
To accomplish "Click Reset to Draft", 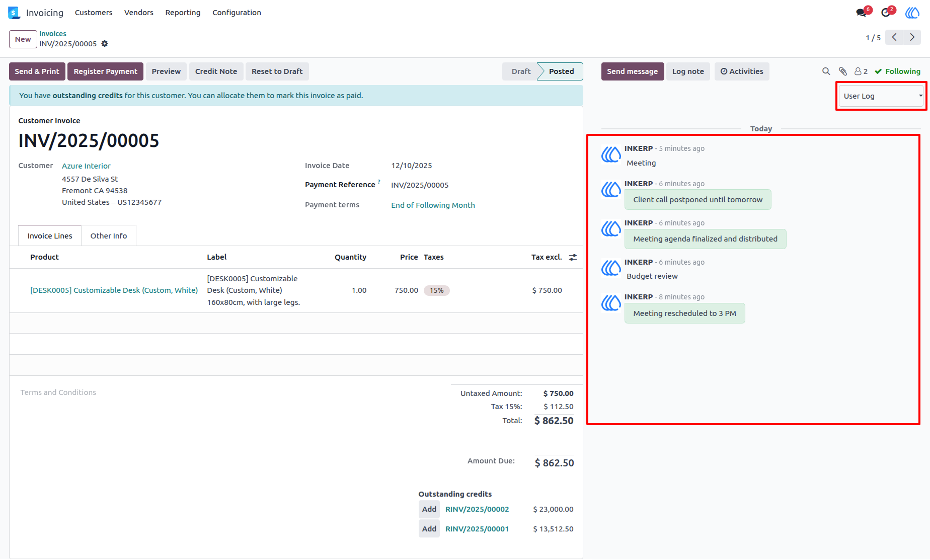I will point(277,71).
